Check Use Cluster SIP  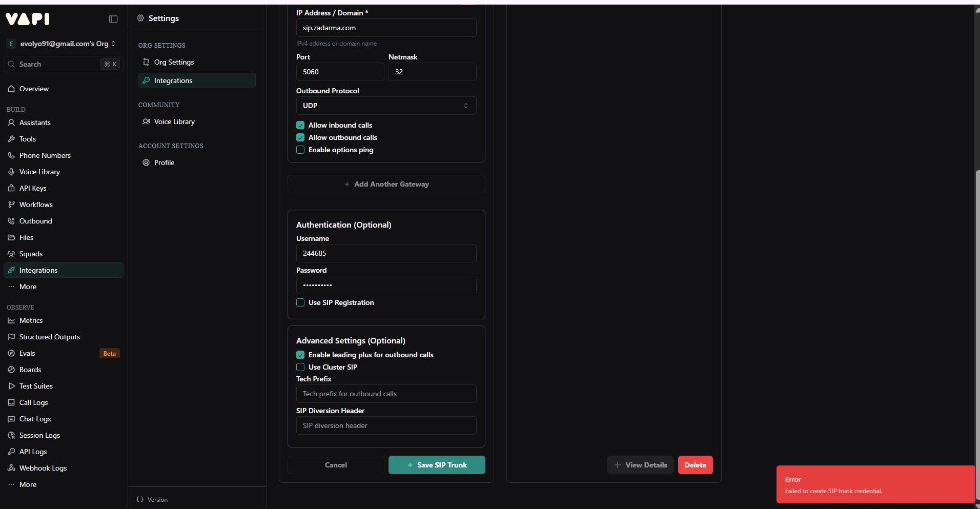[300, 367]
